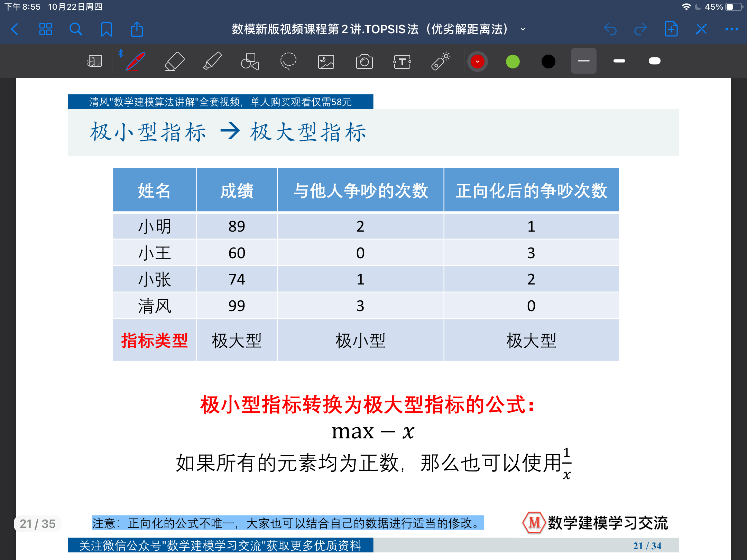Open the search function
This screenshot has height=560, width=747.
(x=76, y=29)
